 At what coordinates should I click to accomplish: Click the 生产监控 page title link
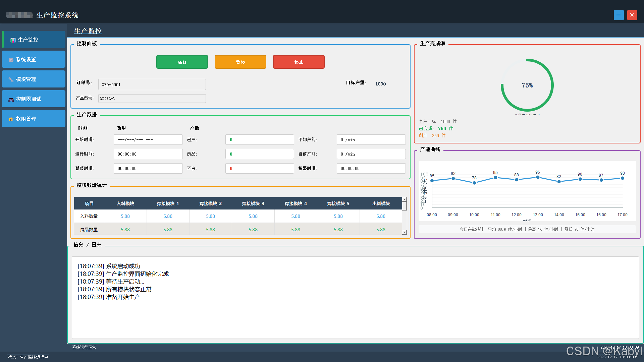pos(88,31)
